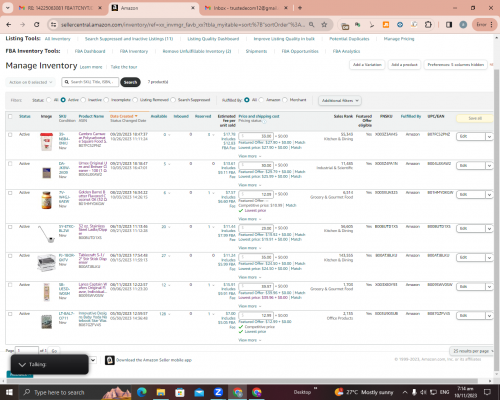
Task: Tick the checkbox for the stainless ladle row
Action: 10,227
